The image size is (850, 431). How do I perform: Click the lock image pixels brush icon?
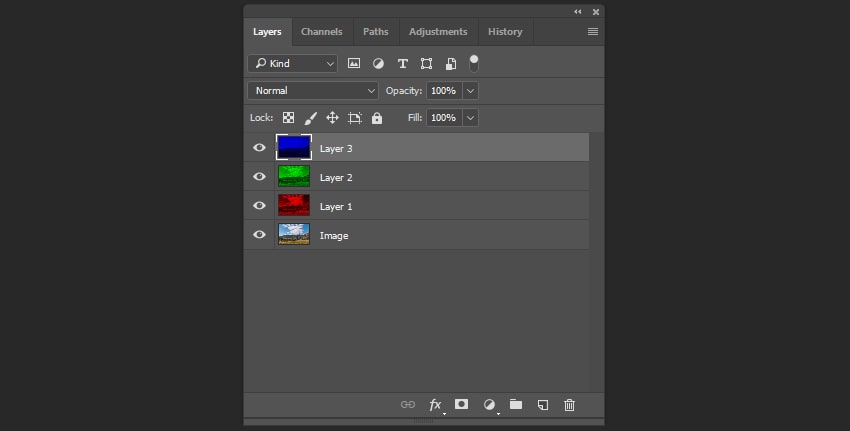tap(310, 118)
